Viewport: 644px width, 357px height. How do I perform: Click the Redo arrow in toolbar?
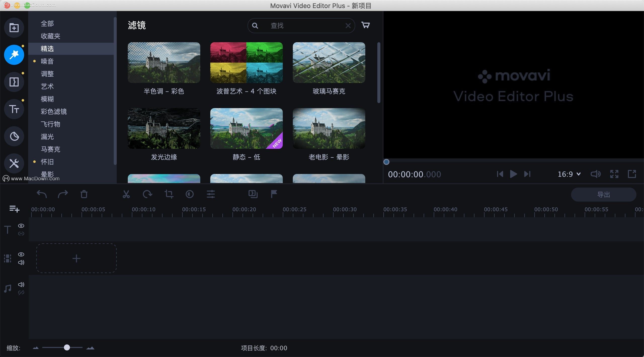point(63,194)
